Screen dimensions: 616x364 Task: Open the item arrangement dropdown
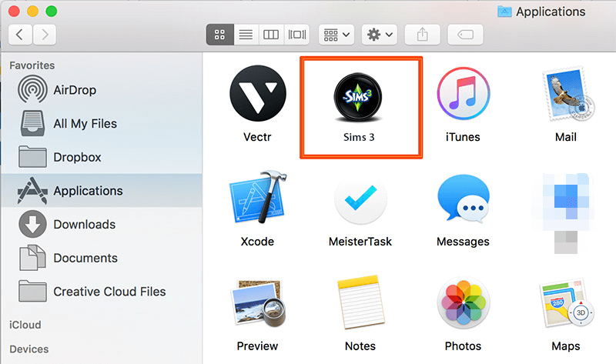point(336,35)
